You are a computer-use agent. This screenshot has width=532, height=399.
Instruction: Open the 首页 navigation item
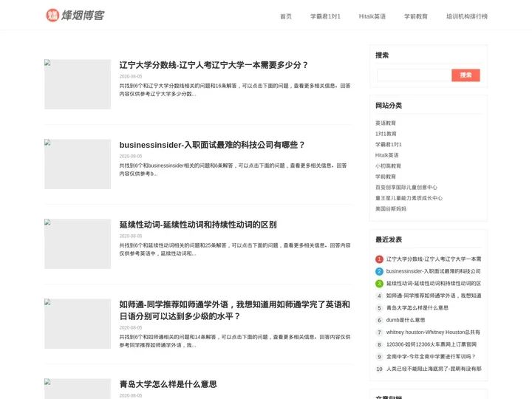286,16
